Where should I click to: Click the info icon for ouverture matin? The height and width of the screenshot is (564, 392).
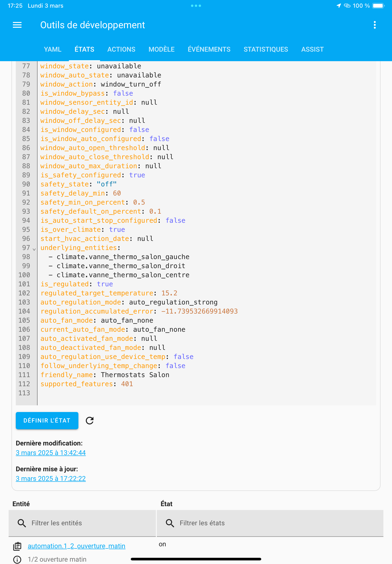(17, 560)
